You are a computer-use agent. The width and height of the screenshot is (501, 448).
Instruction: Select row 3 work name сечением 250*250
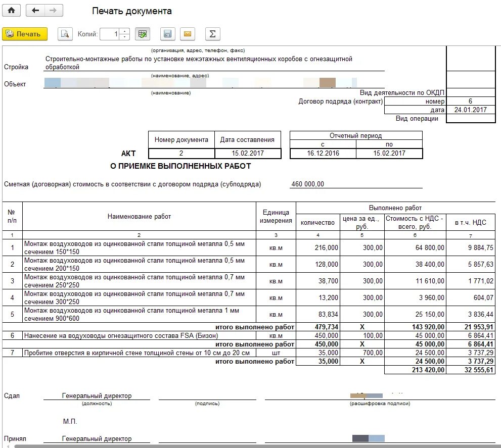click(139, 281)
